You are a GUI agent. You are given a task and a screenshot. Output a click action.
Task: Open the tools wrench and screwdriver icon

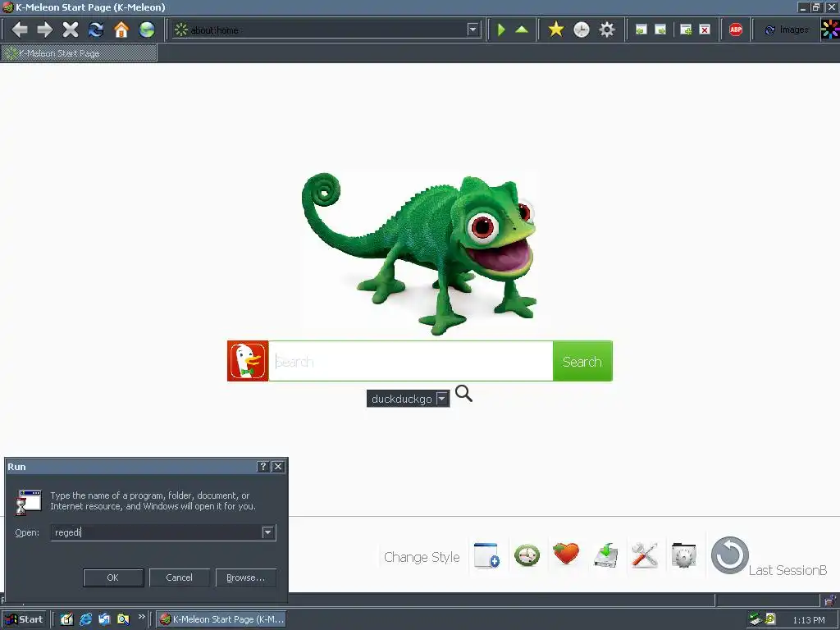click(645, 555)
